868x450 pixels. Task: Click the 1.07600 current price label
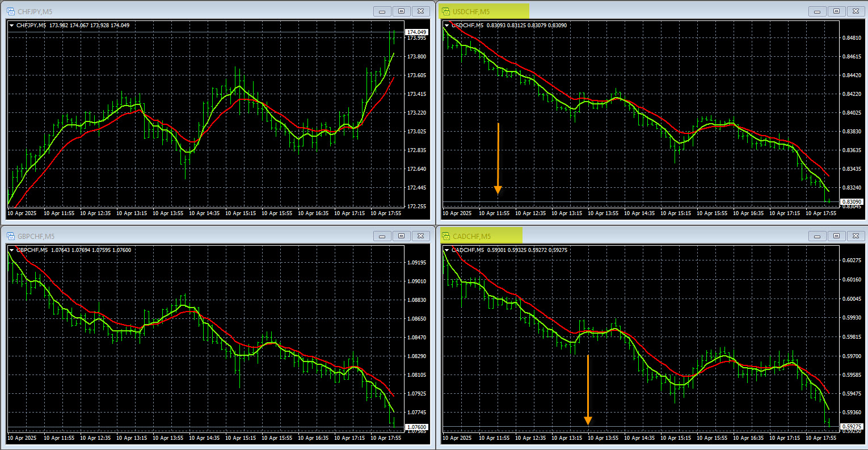(417, 427)
